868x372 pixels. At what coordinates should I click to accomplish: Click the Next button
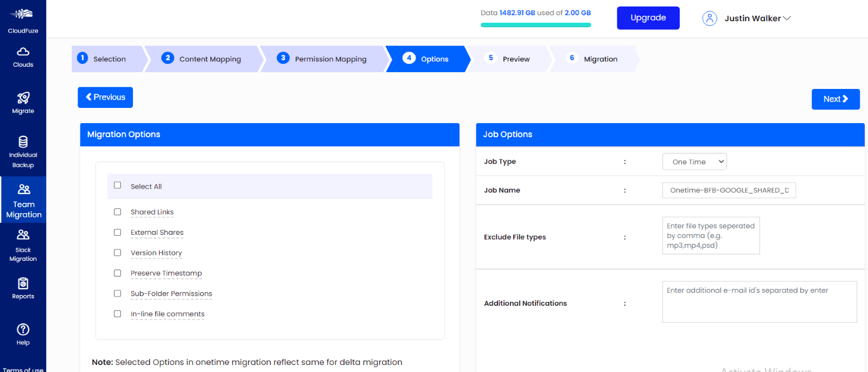[835, 99]
